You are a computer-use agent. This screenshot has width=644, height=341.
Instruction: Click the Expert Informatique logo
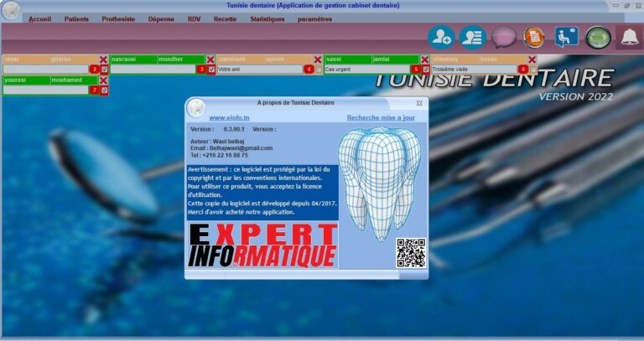pyautogui.click(x=262, y=245)
